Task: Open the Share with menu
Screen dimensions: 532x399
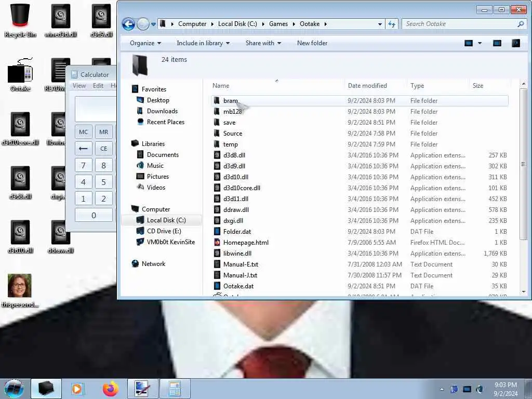Action: click(263, 43)
